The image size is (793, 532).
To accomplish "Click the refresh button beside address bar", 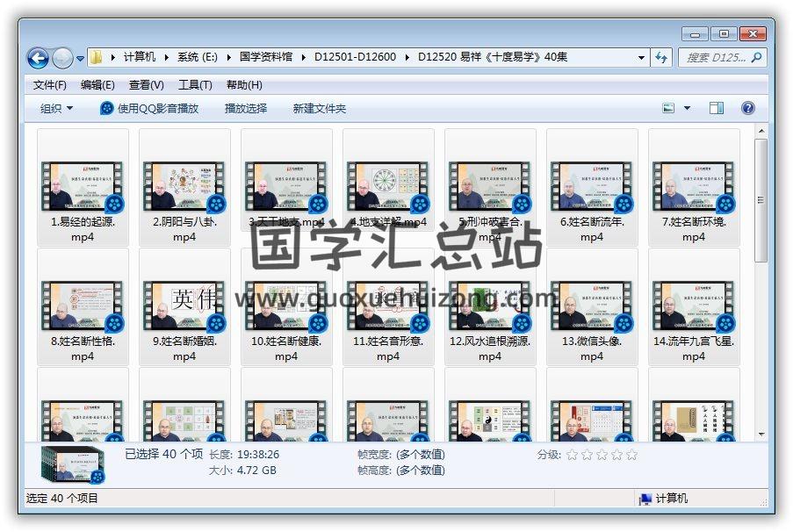I will coord(662,57).
